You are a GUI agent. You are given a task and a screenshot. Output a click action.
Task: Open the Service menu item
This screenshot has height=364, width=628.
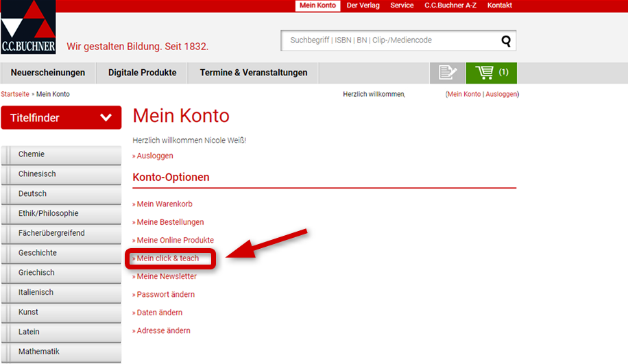[402, 5]
